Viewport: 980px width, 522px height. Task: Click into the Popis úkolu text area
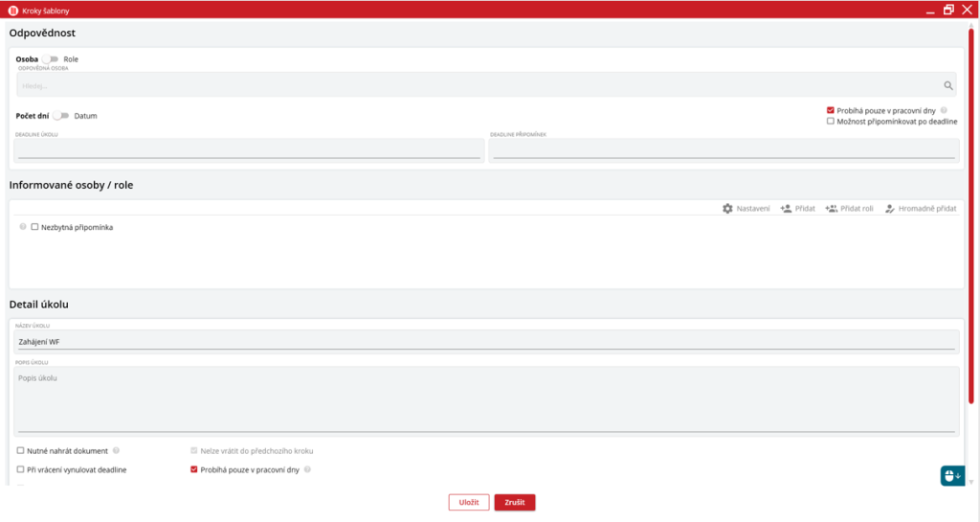(x=486, y=399)
